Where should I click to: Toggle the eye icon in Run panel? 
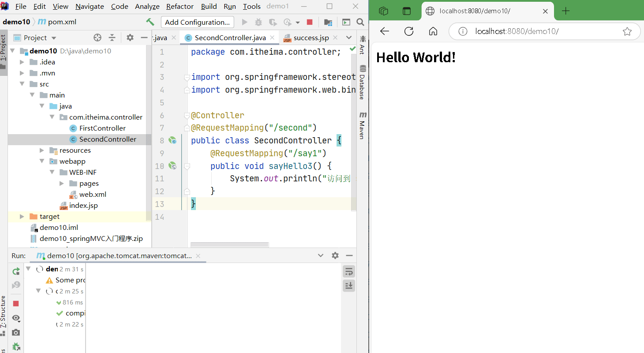[16, 318]
